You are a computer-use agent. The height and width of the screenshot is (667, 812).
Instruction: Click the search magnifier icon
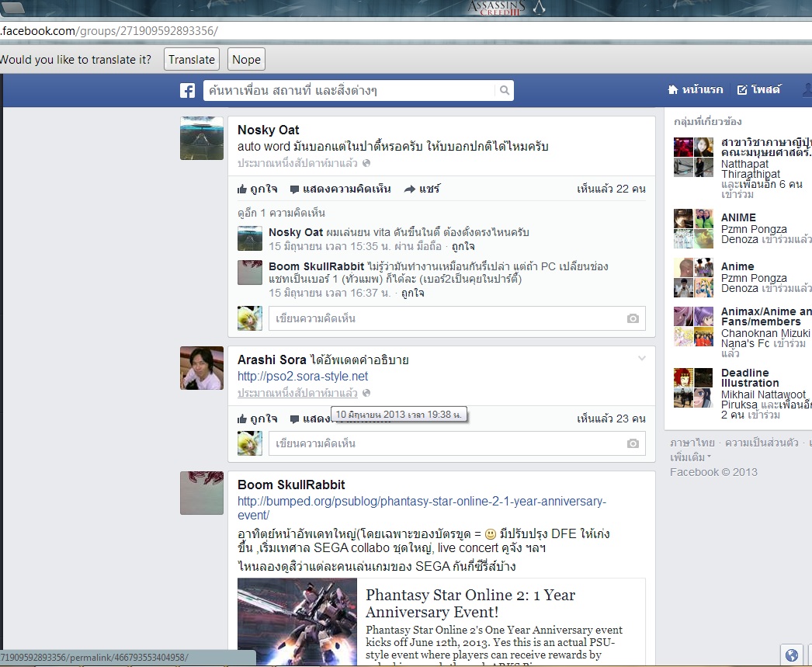pos(504,91)
